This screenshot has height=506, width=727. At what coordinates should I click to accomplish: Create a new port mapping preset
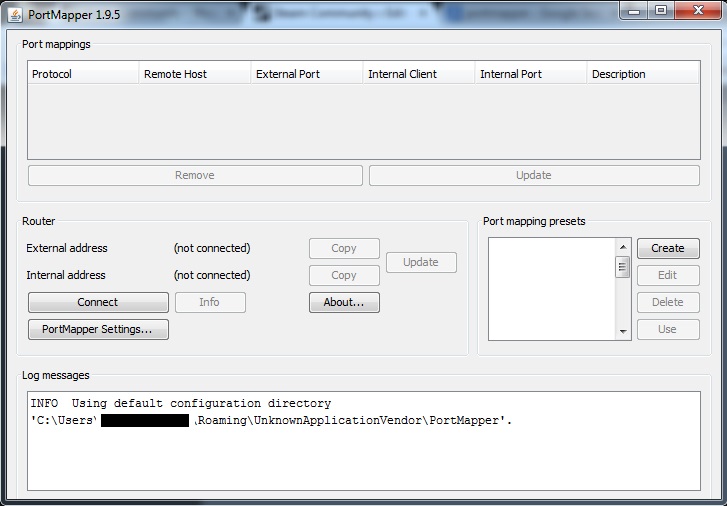coord(668,249)
